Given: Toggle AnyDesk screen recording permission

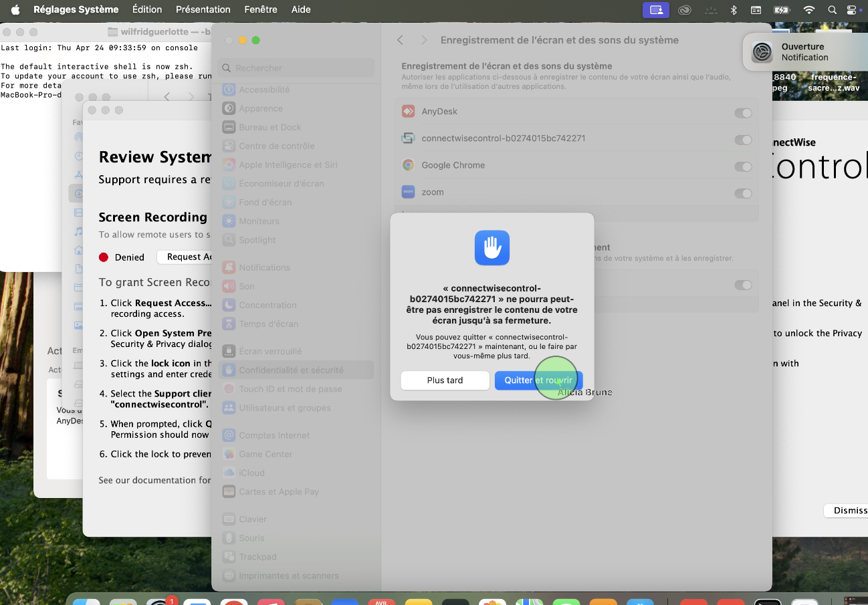Looking at the screenshot, I should [743, 113].
